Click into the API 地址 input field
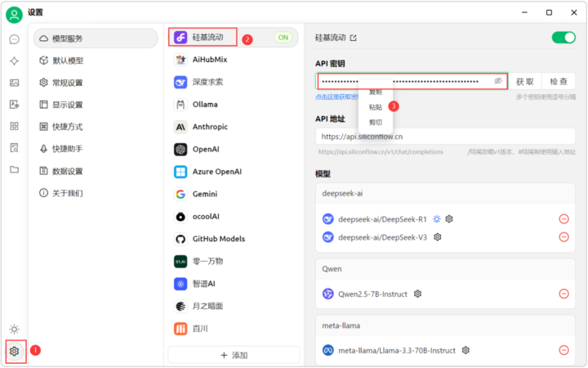This screenshot has width=588, height=368. (x=445, y=137)
